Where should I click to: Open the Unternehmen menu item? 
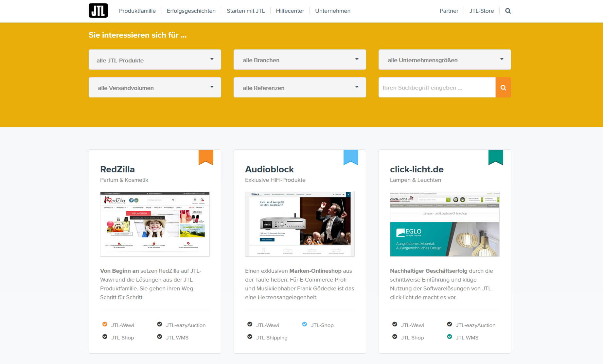[x=333, y=11]
